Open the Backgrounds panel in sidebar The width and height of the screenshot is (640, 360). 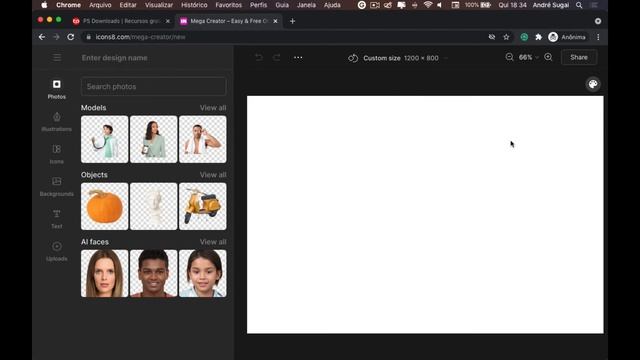point(56,186)
